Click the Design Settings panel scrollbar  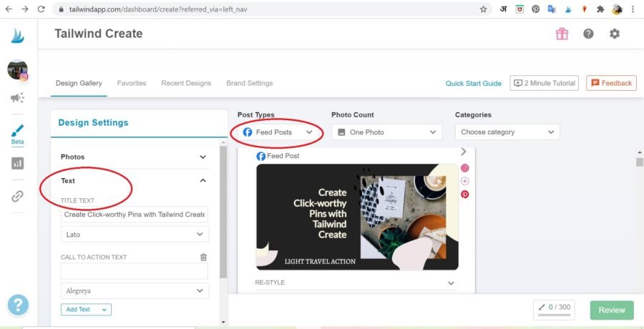pyautogui.click(x=223, y=212)
